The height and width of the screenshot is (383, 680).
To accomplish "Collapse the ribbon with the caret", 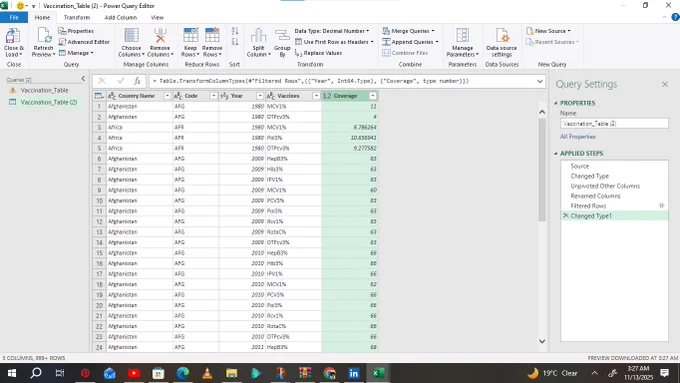I will point(664,17).
